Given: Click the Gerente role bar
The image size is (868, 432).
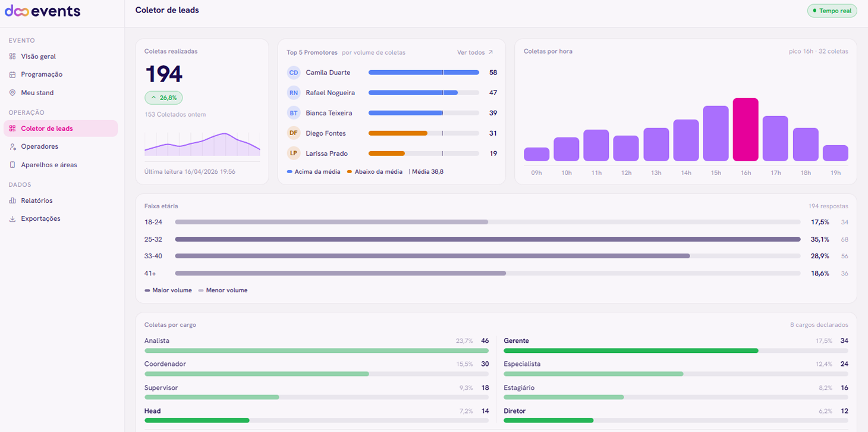Looking at the screenshot, I should click(676, 351).
